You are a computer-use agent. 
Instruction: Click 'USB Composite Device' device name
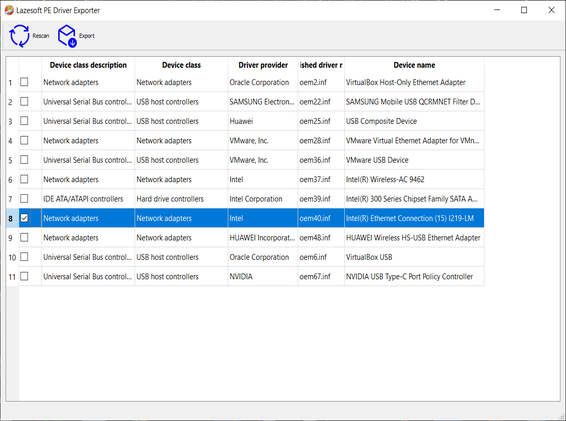414,121
